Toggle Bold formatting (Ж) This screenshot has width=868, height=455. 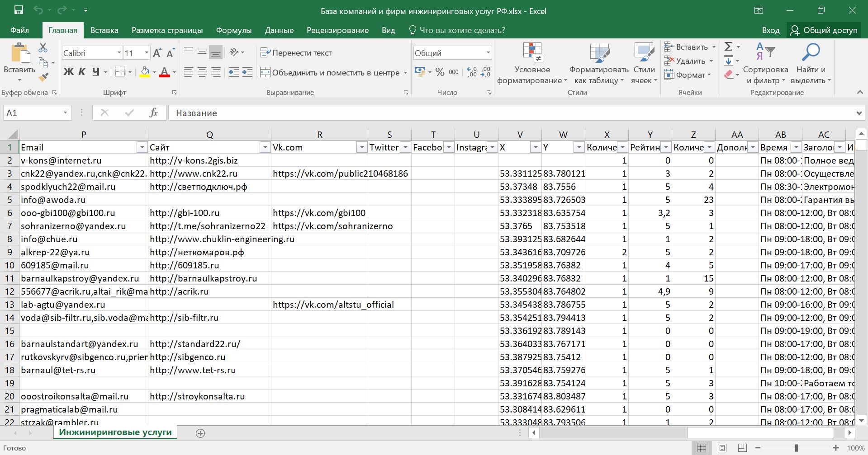[x=68, y=72]
